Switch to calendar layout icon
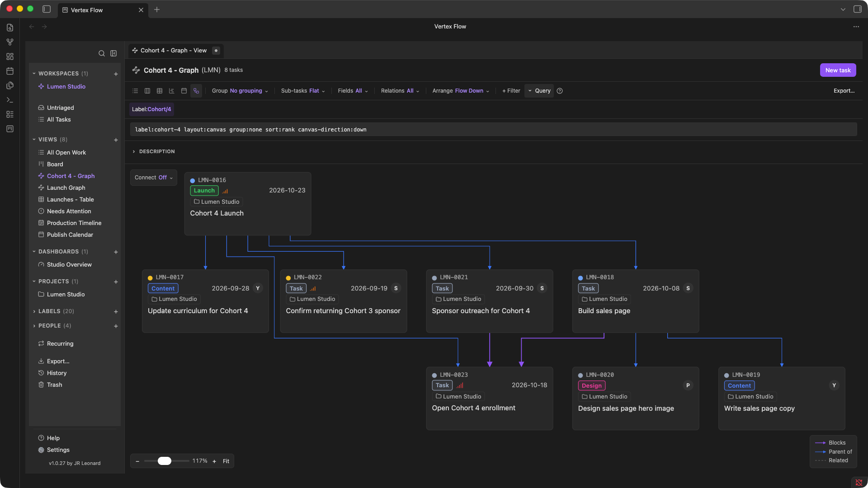Viewport: 868px width, 488px height. tap(184, 91)
